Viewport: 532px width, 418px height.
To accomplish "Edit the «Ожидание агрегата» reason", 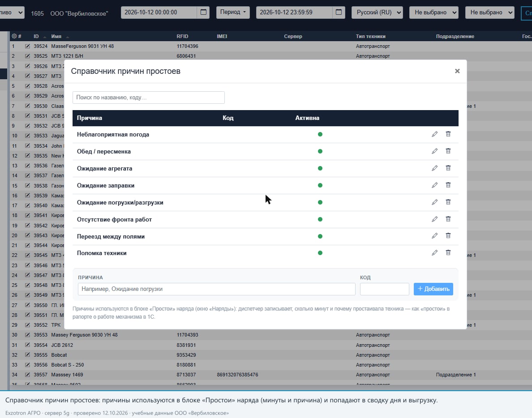I will pyautogui.click(x=435, y=168).
